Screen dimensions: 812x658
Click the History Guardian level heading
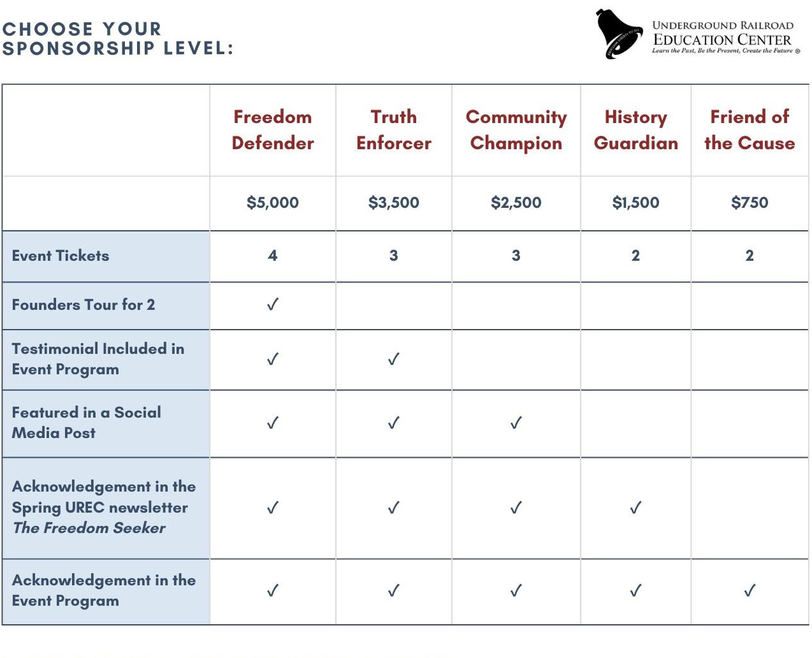[636, 130]
